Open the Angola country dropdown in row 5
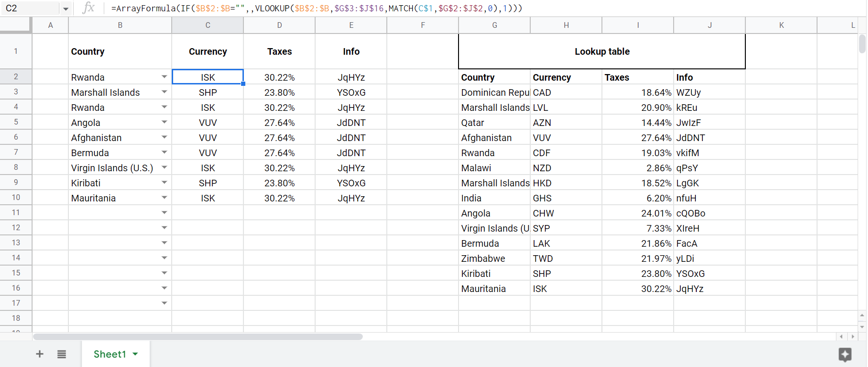This screenshot has height=367, width=868. pos(164,122)
